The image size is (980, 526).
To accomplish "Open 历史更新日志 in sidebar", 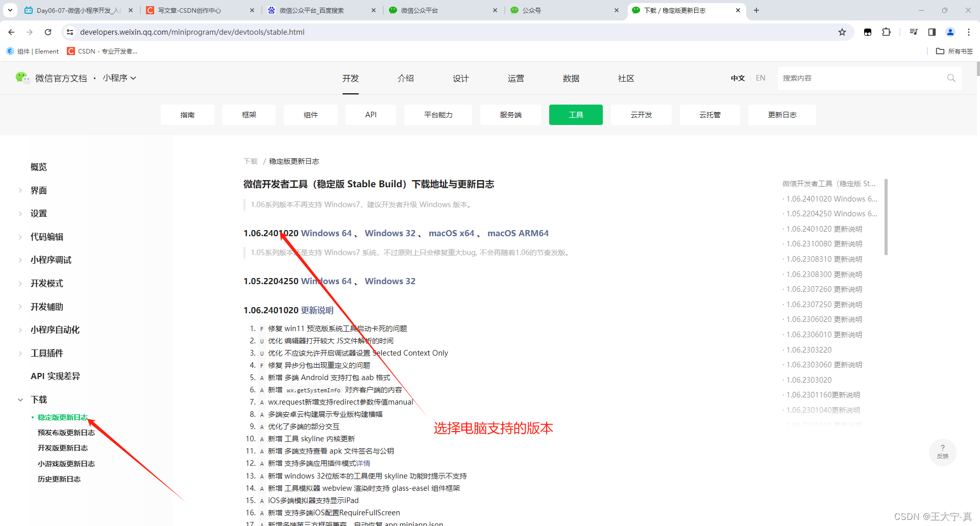I will pos(59,479).
